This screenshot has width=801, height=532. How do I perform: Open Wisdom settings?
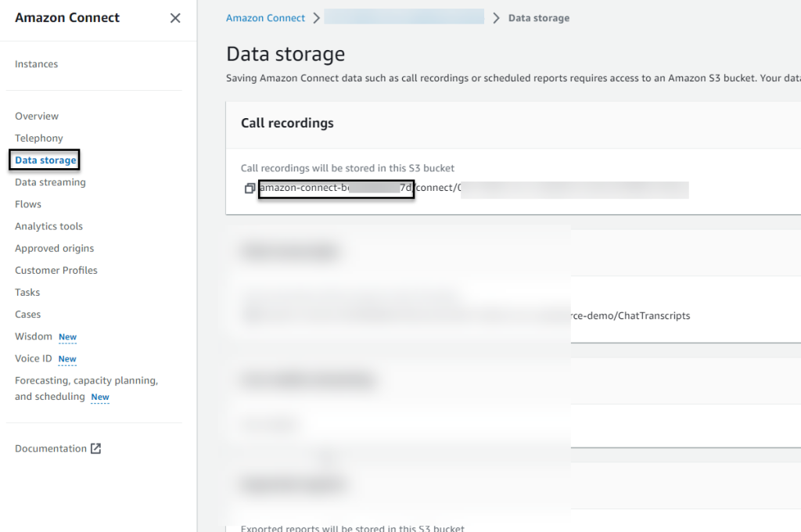[x=34, y=336]
